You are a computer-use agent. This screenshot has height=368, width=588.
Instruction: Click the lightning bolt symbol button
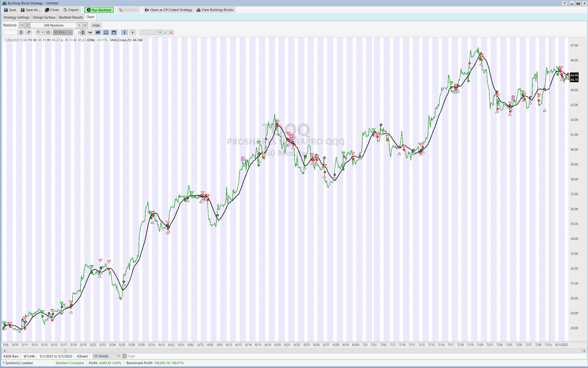point(21,32)
